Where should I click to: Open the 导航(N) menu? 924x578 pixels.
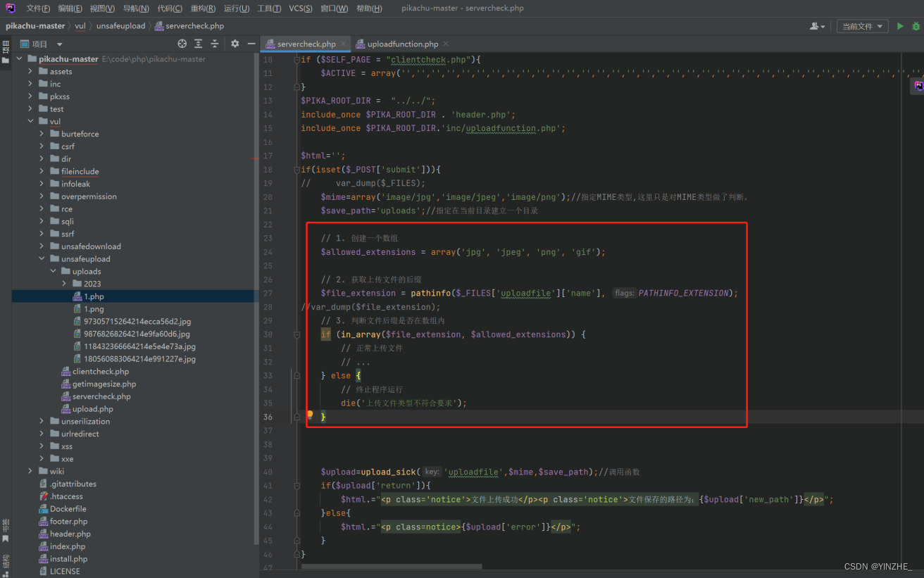(x=136, y=8)
